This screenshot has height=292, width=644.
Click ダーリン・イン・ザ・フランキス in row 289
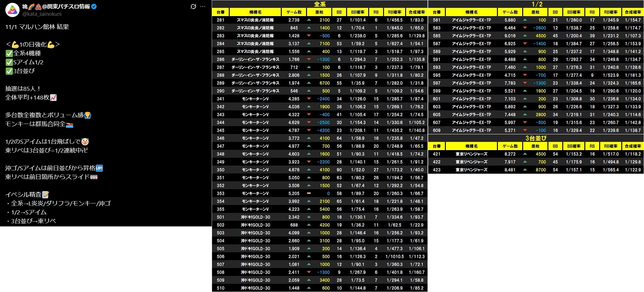(255, 83)
